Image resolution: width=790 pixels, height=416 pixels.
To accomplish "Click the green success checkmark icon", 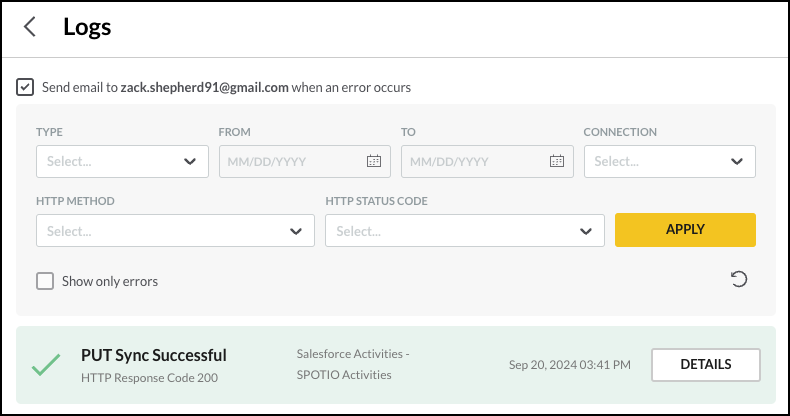I will click(x=46, y=365).
